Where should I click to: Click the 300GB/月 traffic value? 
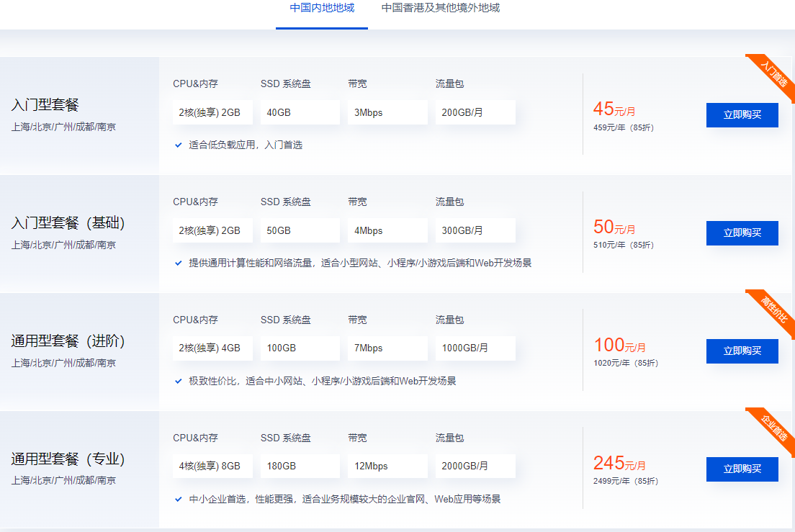pos(475,230)
